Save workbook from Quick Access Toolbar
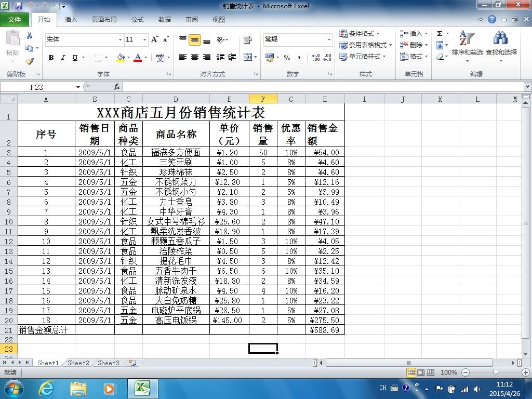Screen dimensions: 532x399 (x=18, y=5)
